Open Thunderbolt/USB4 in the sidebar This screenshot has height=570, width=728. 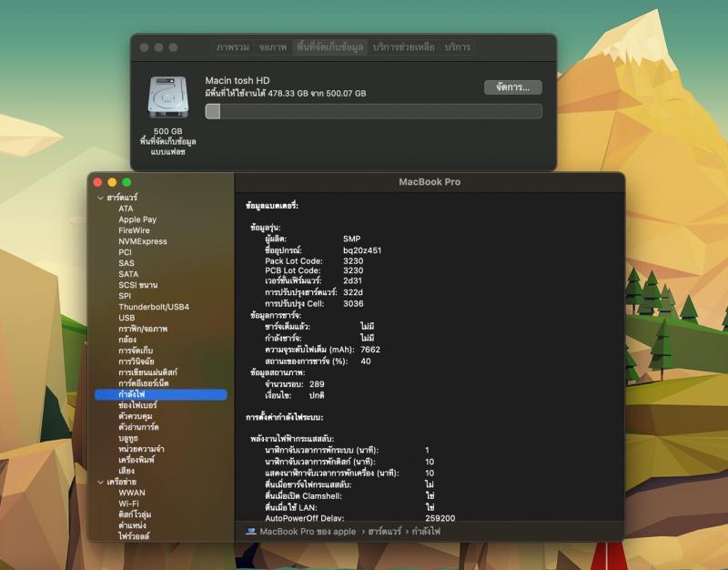click(154, 307)
